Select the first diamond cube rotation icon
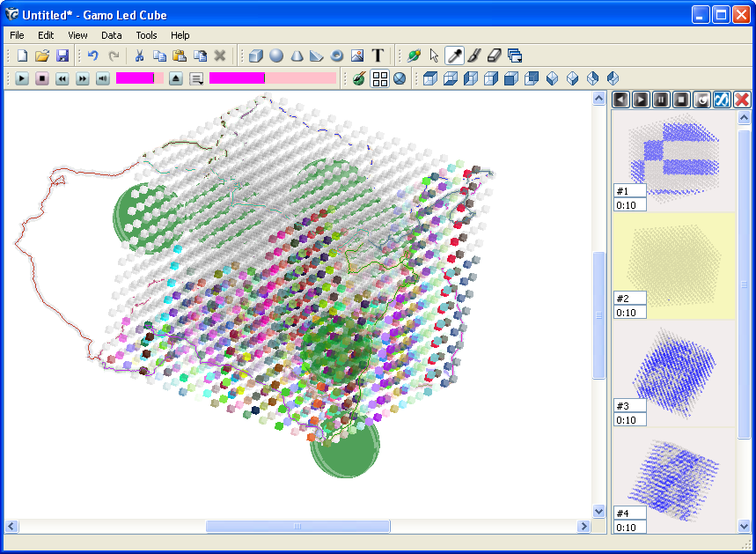Image resolution: width=756 pixels, height=554 pixels. [552, 78]
